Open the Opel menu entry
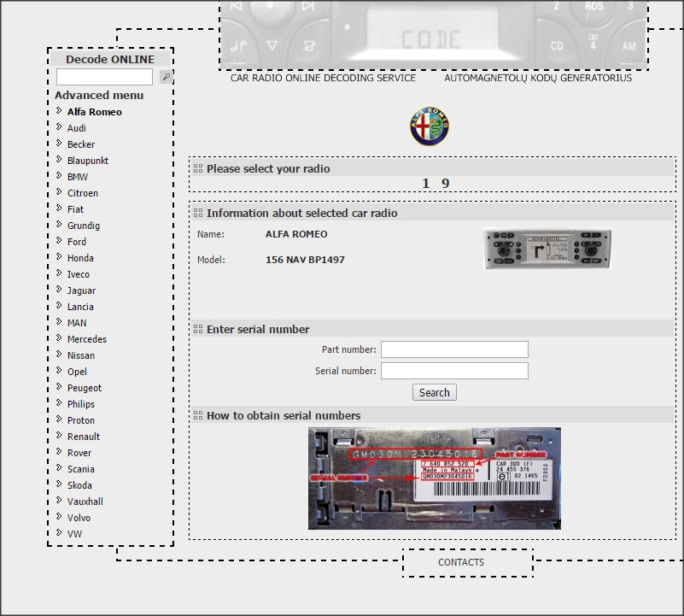The image size is (684, 616). point(77,372)
